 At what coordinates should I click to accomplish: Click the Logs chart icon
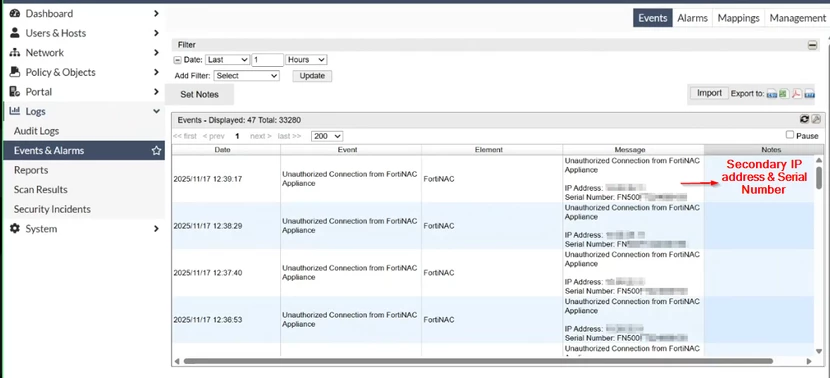coord(15,111)
